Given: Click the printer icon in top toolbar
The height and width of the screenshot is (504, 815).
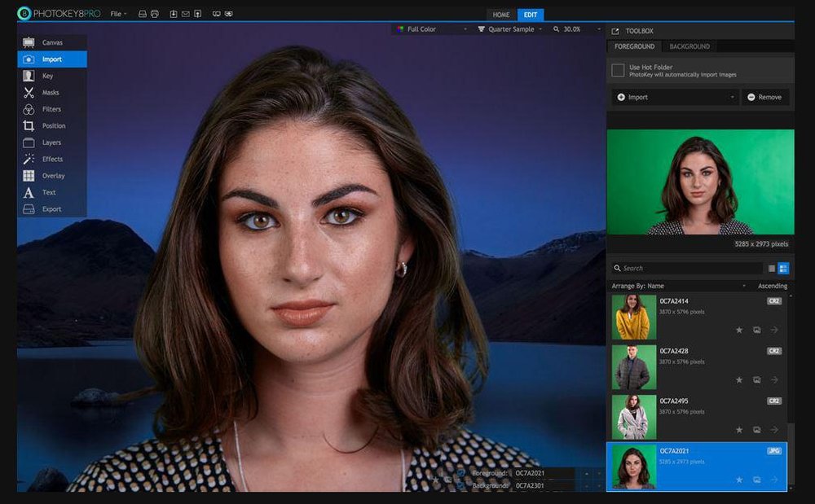Looking at the screenshot, I should 154,14.
